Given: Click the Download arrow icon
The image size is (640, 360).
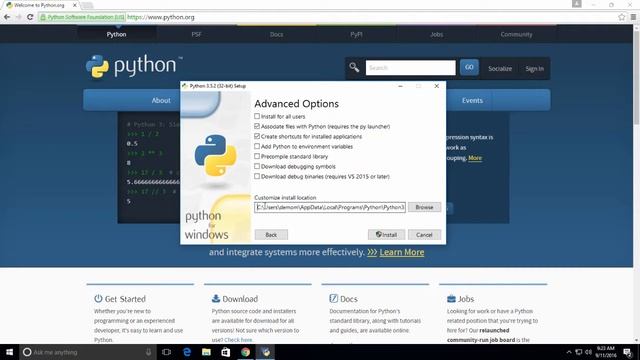Looking at the screenshot, I should [216, 298].
